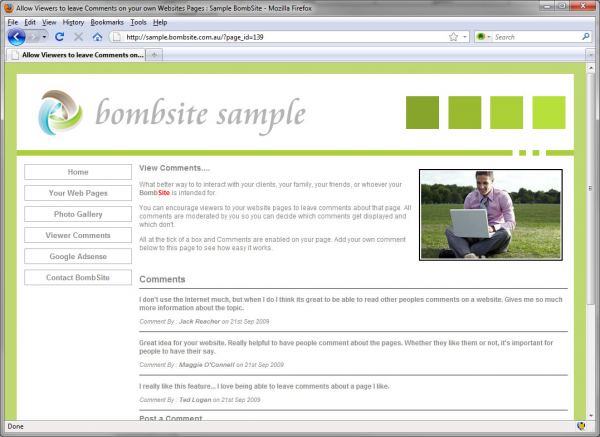Click the third green header square
600x437 pixels.
507,113
